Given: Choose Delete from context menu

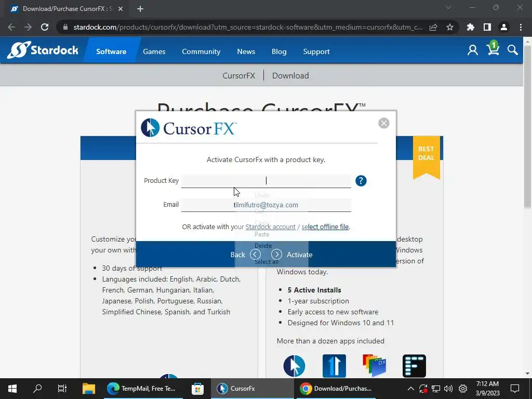Looking at the screenshot, I should [x=263, y=245].
